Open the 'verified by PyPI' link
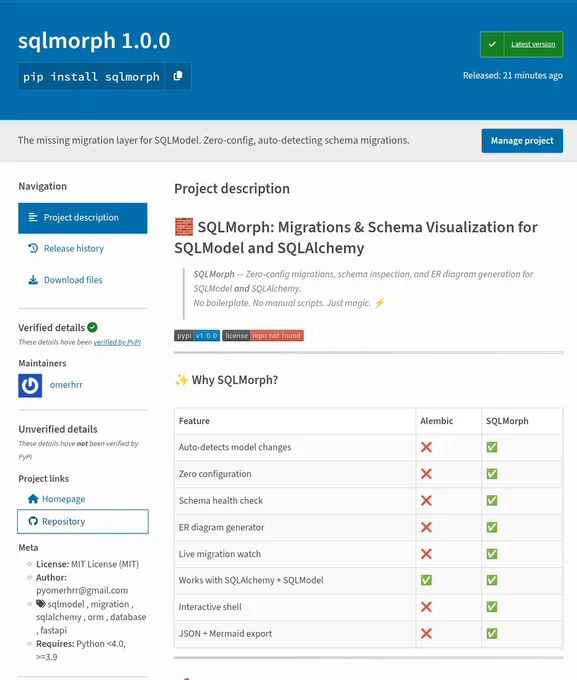Image resolution: width=577 pixels, height=680 pixels. pos(117,342)
